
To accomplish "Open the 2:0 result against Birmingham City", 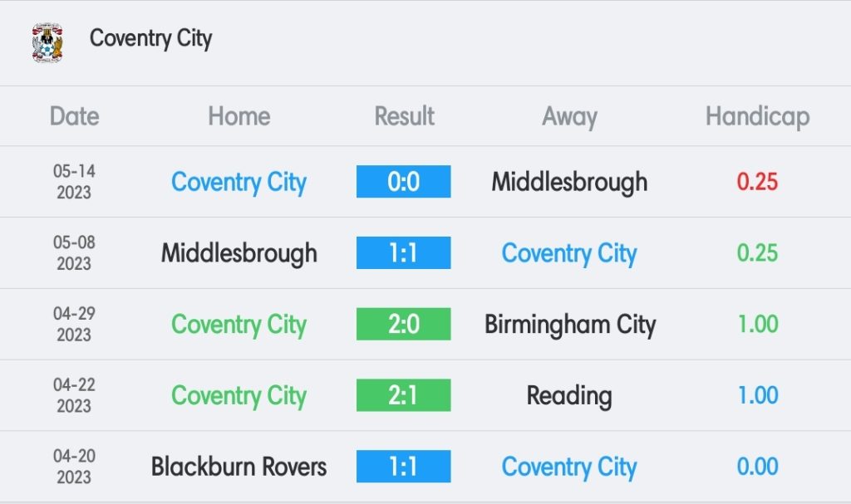I will (x=403, y=324).
